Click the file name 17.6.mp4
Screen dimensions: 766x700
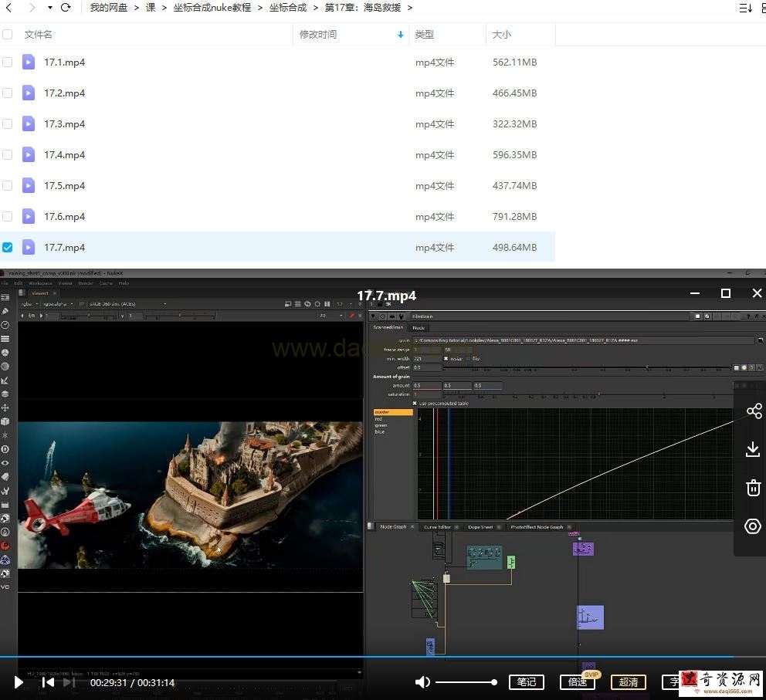click(65, 216)
